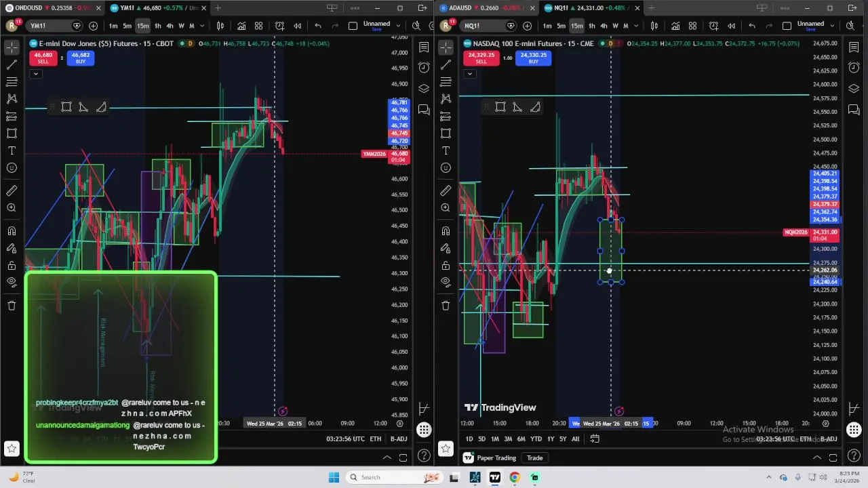868x488 pixels.
Task: Toggle favorites star toolbar in NASDAQ window
Action: 446,448
